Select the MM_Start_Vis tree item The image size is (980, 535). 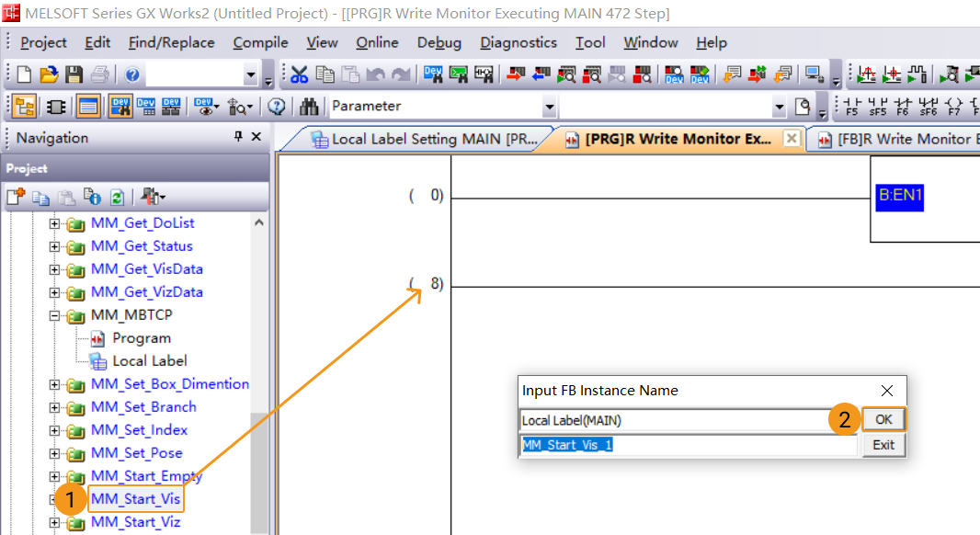[x=136, y=499]
